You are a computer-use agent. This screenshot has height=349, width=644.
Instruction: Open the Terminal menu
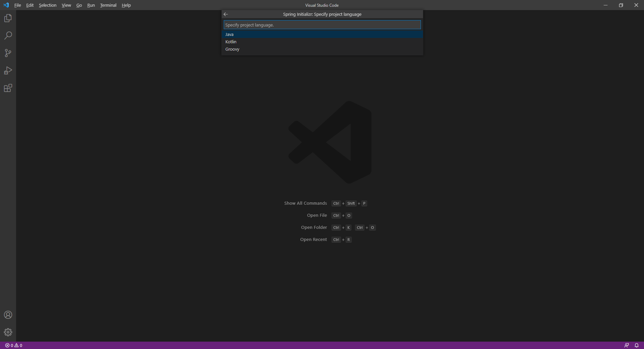pyautogui.click(x=108, y=5)
